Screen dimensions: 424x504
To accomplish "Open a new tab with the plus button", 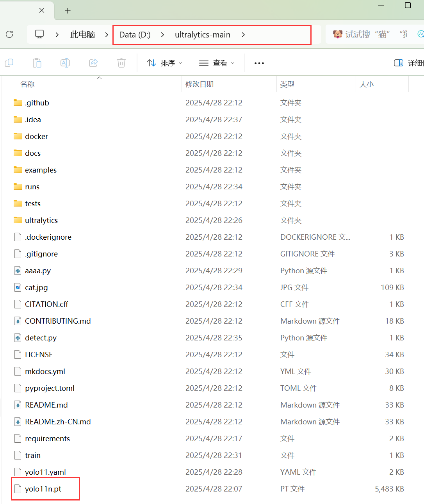I will point(68,11).
